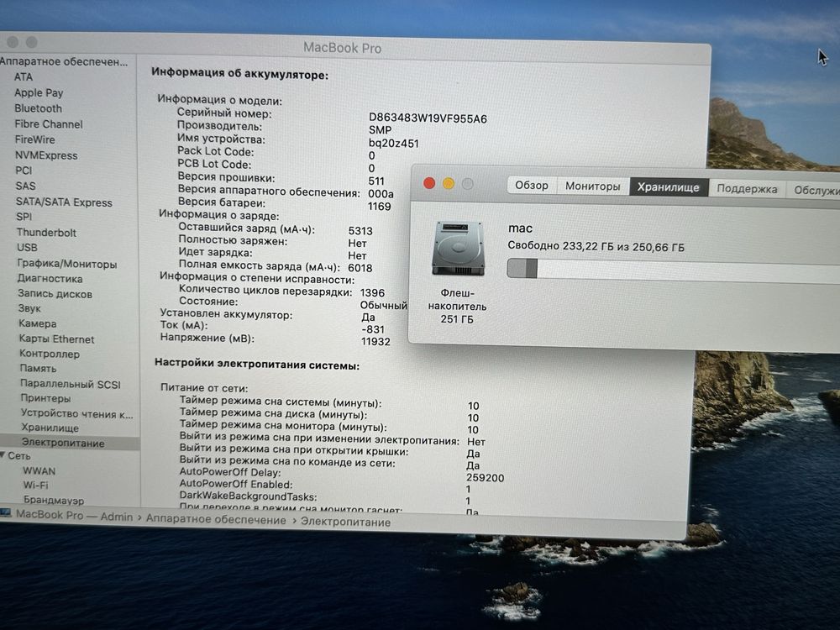Click Настройки электропитания системы heading
This screenshot has height=630, width=840.
(x=257, y=364)
